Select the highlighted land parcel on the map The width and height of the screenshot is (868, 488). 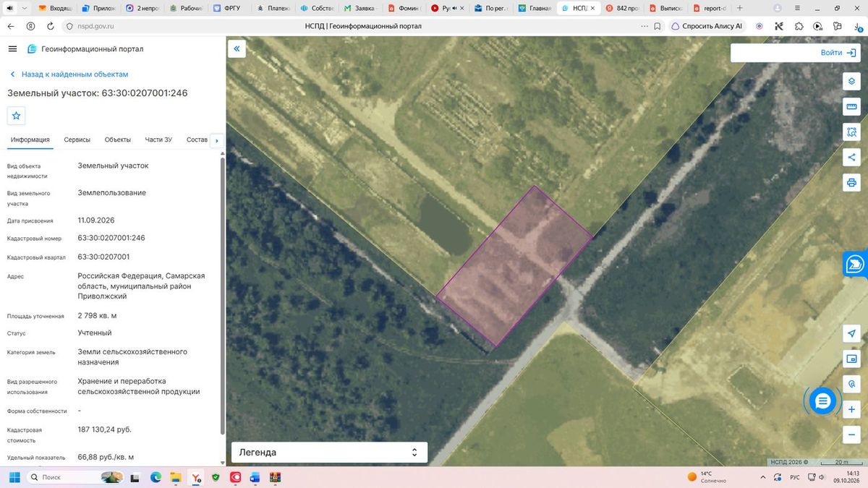click(x=514, y=266)
